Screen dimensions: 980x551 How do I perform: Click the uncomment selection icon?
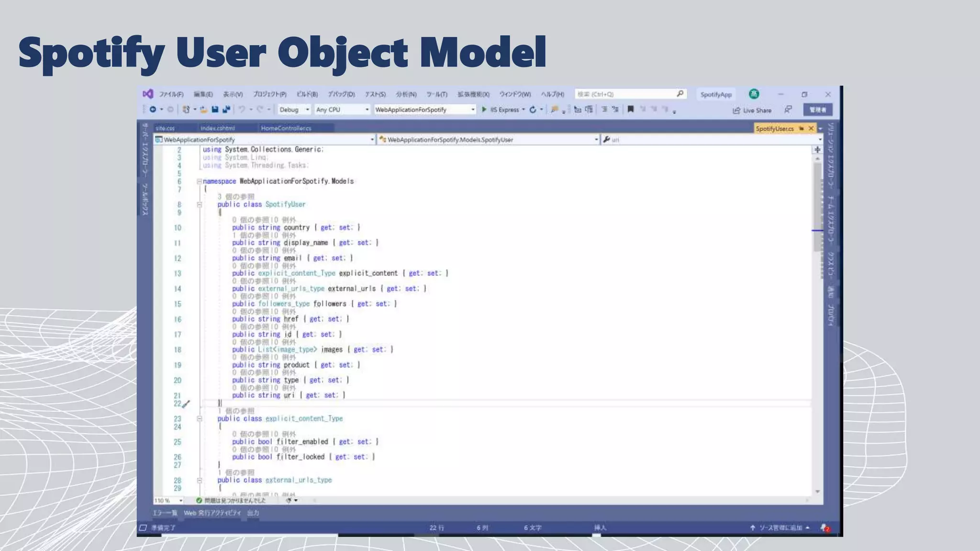pos(589,110)
